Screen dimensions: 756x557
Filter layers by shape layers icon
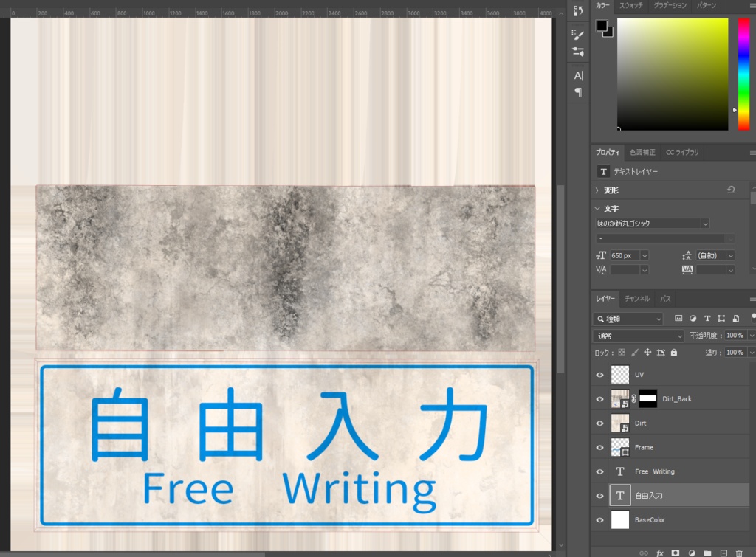point(721,319)
